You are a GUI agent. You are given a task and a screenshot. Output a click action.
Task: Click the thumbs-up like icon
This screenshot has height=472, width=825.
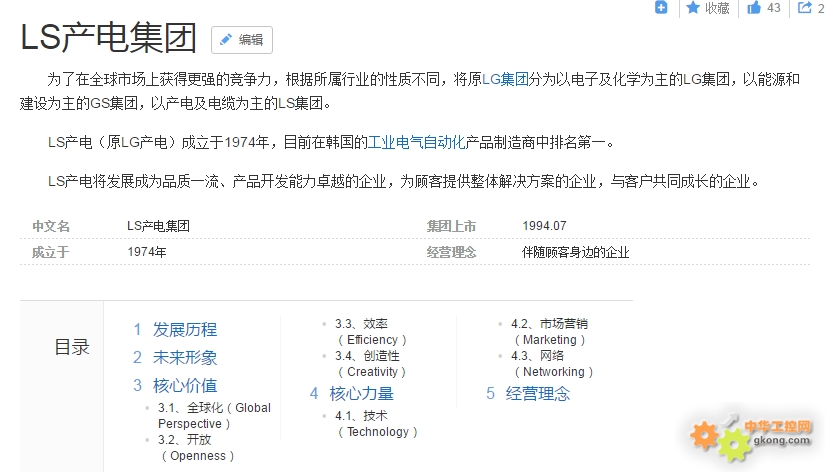(x=754, y=7)
